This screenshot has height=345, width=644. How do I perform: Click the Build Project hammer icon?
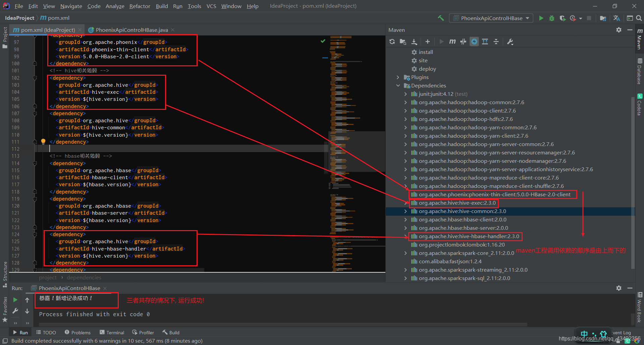tap(441, 18)
